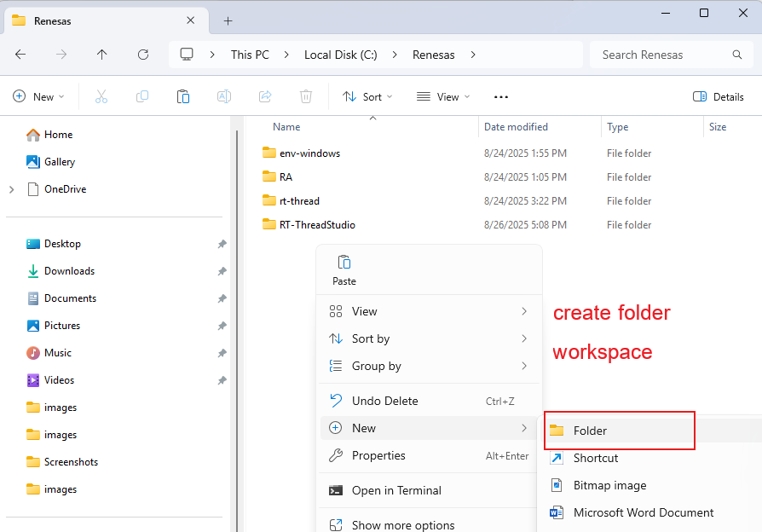The width and height of the screenshot is (762, 532).
Task: Open the Sort dropdown in toolbar
Action: point(367,96)
